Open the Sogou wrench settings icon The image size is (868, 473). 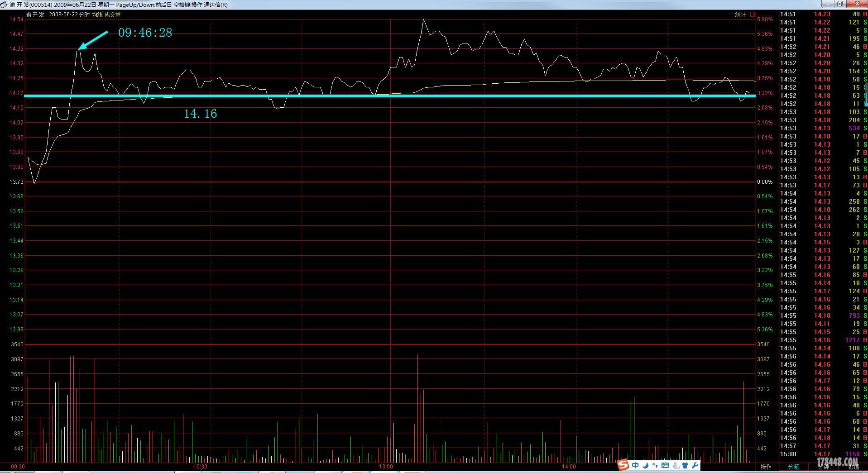click(x=695, y=465)
